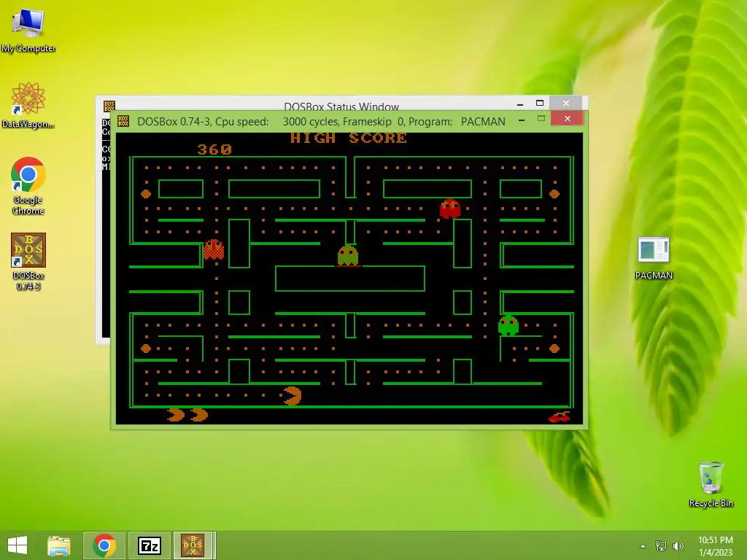Launch Google Chrome from the desktop shortcut
This screenshot has width=747, height=560.
pyautogui.click(x=28, y=186)
